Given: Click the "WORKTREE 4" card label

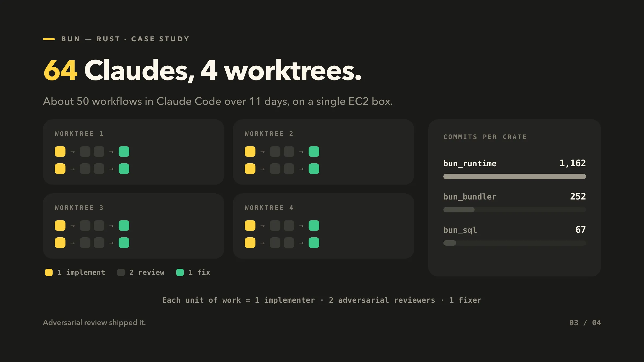Looking at the screenshot, I should (269, 208).
